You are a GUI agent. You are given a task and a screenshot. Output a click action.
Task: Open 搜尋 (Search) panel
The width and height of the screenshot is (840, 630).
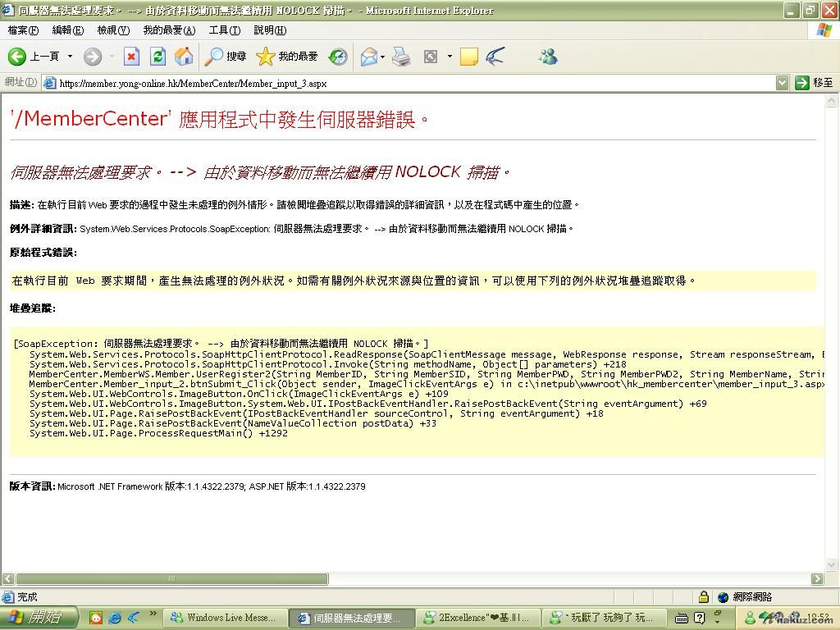(226, 57)
